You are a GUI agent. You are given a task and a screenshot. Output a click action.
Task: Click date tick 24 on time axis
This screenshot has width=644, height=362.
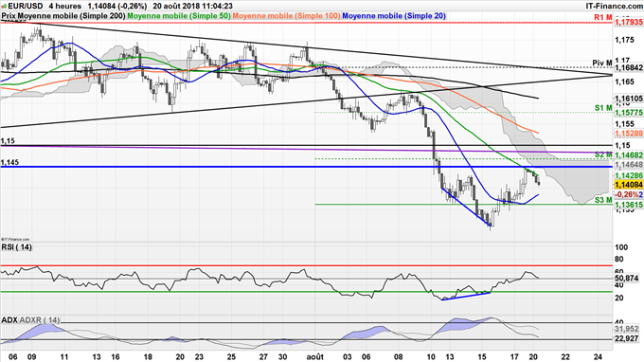point(598,356)
